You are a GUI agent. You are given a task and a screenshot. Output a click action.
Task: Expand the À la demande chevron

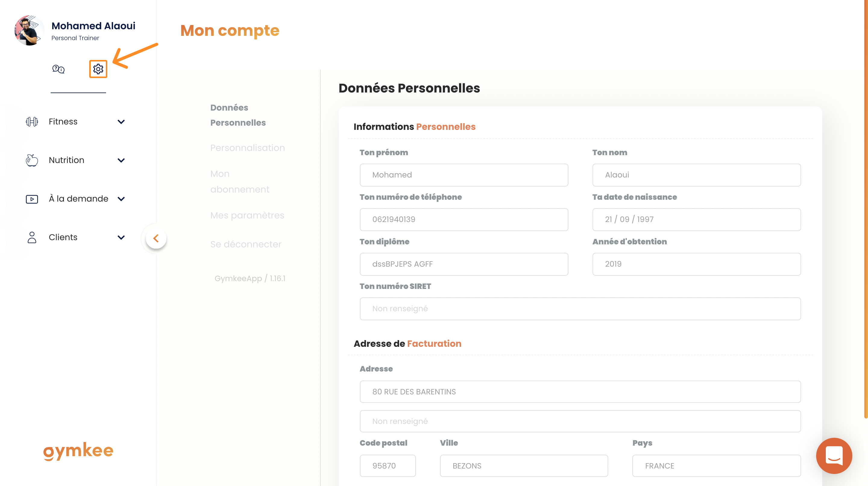[x=121, y=199]
